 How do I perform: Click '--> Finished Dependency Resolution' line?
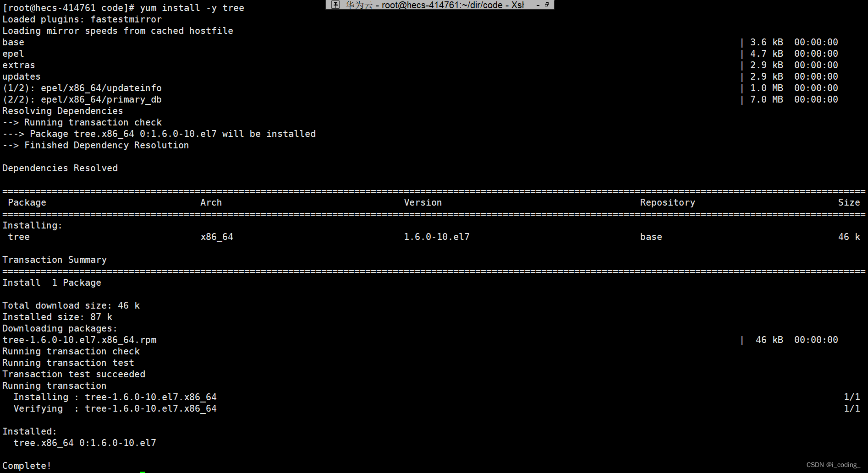(96, 145)
